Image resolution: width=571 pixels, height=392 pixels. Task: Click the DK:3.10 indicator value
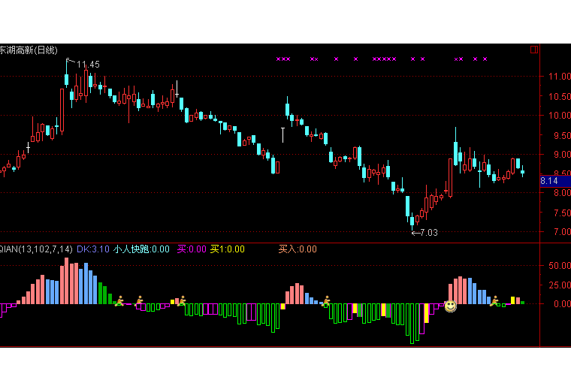click(93, 249)
